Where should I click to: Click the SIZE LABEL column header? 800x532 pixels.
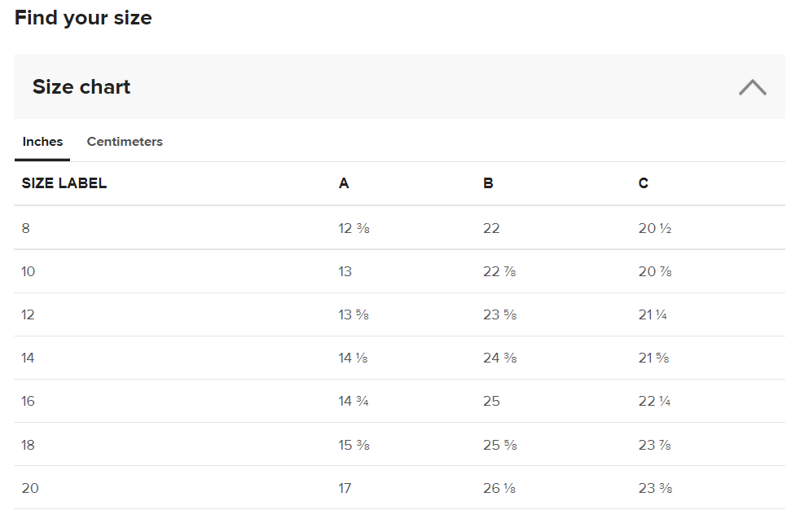(64, 184)
